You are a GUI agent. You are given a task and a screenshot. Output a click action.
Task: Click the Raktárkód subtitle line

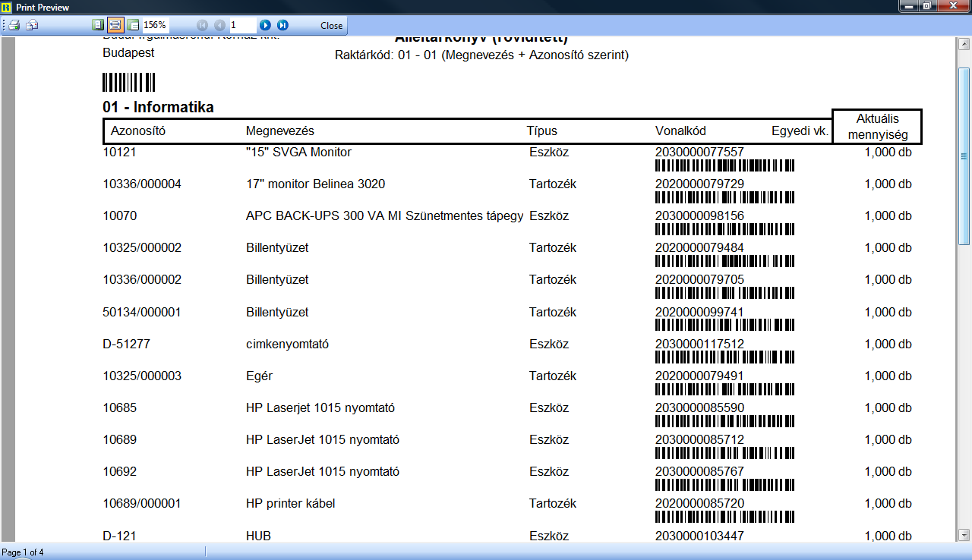481,55
